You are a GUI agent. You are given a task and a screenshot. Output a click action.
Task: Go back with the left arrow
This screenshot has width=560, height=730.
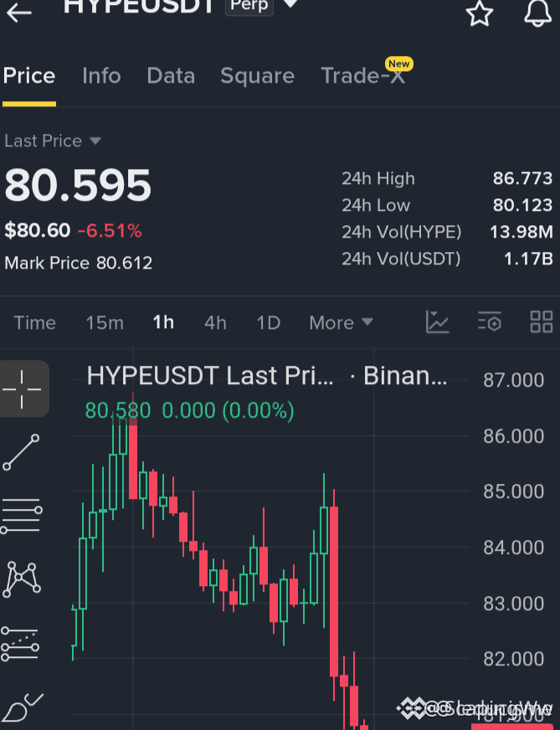[19, 13]
